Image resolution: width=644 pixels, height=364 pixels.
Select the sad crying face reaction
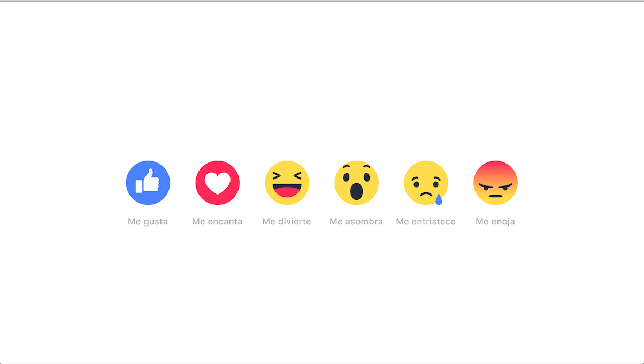point(426,183)
